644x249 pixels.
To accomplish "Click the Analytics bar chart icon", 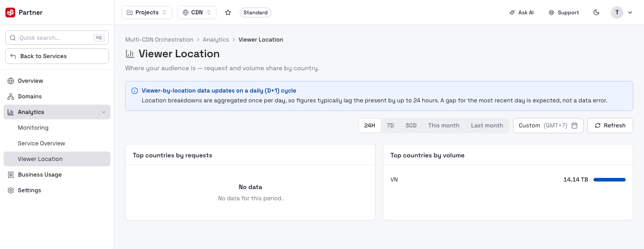I will [11, 112].
